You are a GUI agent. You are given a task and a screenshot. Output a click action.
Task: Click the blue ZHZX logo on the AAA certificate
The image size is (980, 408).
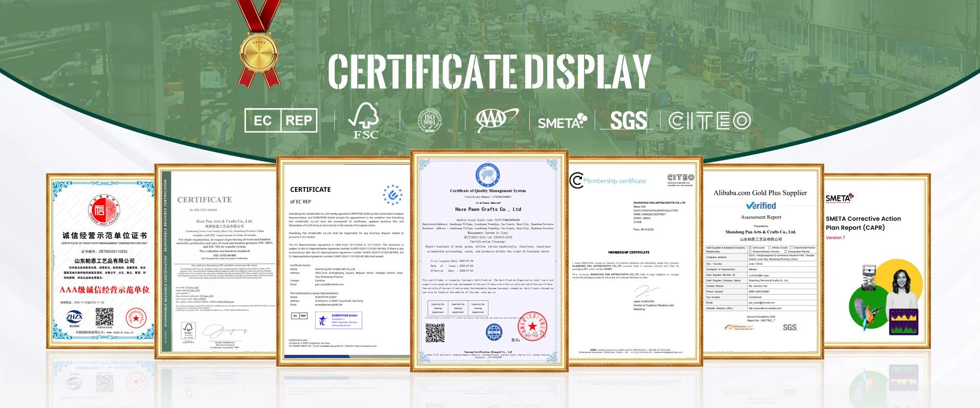pos(75,318)
